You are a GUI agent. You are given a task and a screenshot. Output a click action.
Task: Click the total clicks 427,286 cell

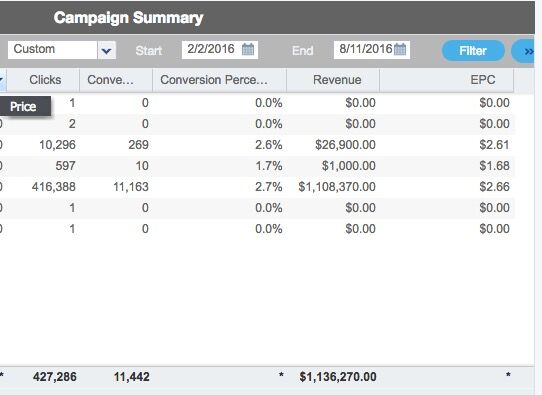pyautogui.click(x=55, y=377)
